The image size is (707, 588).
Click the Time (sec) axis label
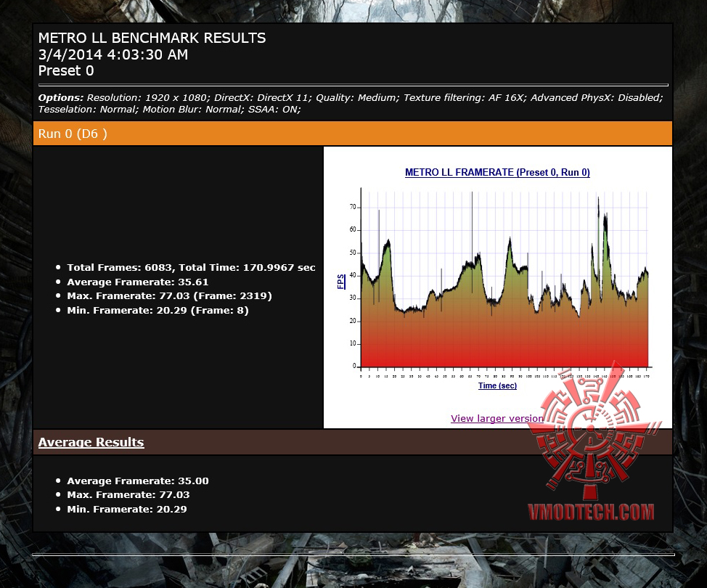tap(497, 385)
